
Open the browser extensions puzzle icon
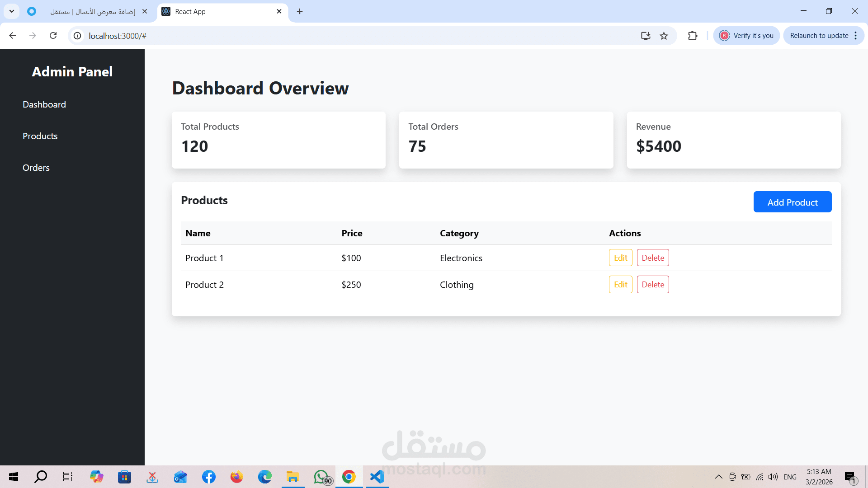coord(693,36)
